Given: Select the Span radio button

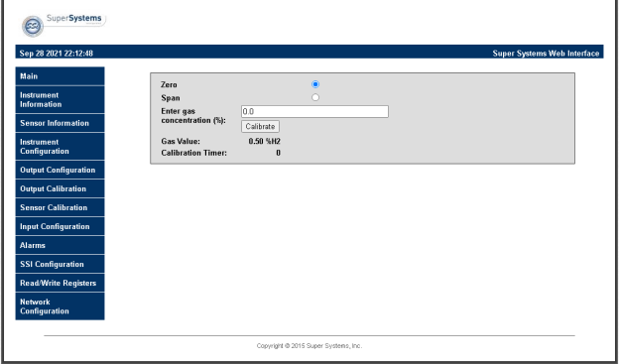Looking at the screenshot, I should [315, 97].
